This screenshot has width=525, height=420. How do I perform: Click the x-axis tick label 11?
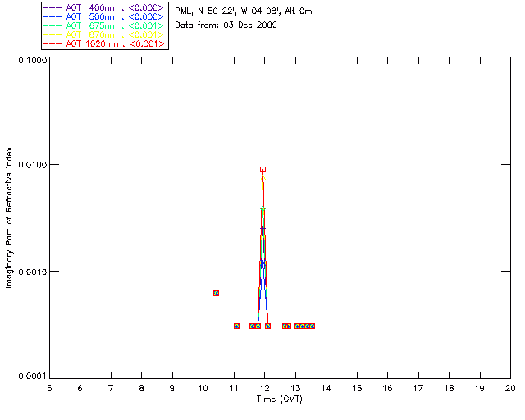234,388
